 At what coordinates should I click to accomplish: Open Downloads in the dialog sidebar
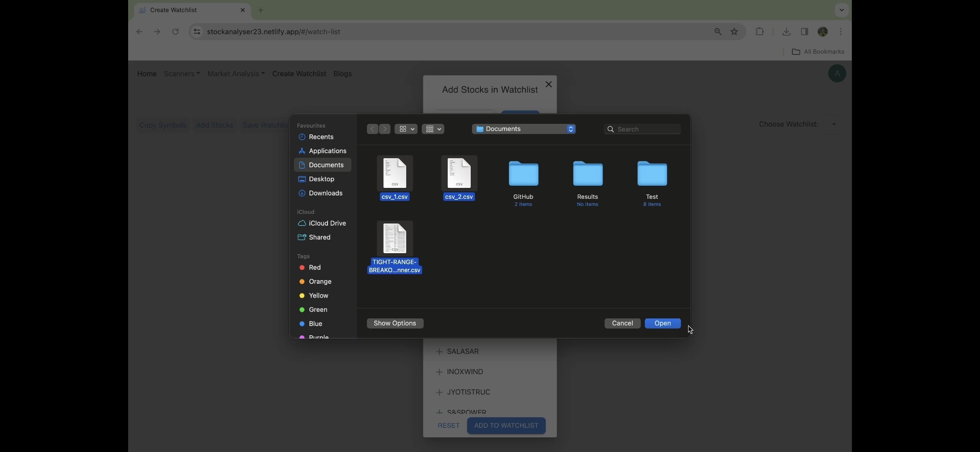[x=325, y=193]
